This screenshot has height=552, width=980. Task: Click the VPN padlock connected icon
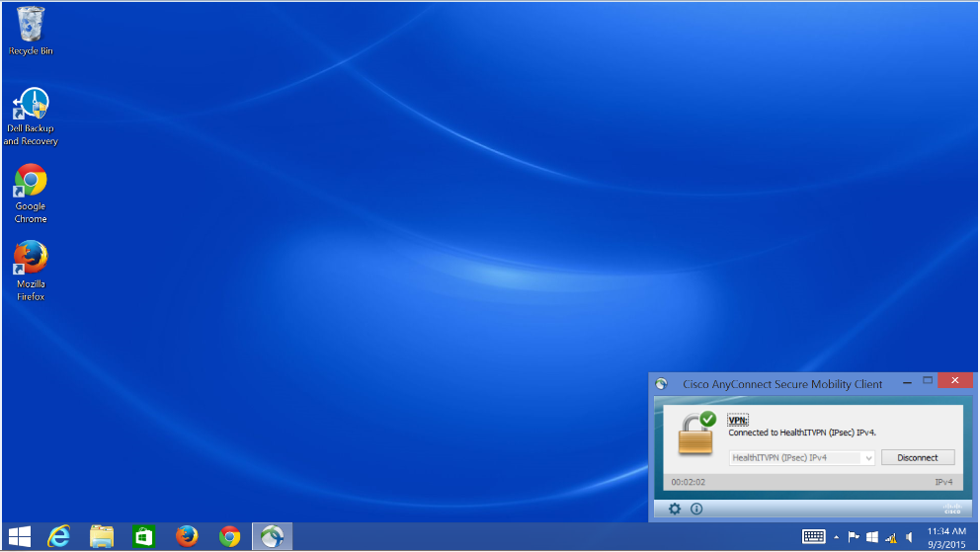696,434
